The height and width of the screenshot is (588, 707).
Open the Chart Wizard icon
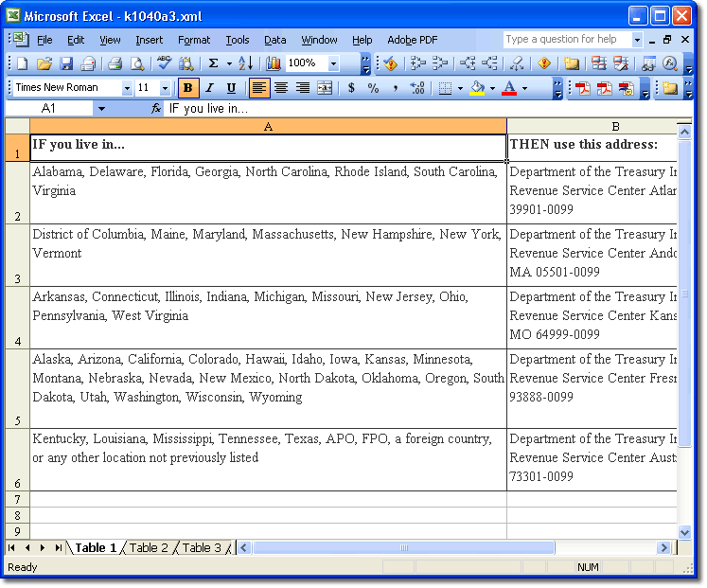pyautogui.click(x=274, y=63)
